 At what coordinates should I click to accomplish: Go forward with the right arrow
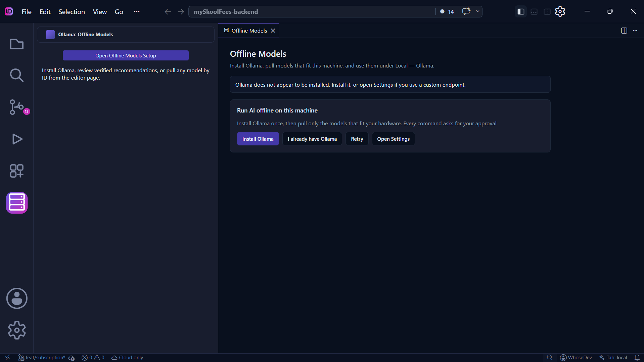(x=181, y=11)
